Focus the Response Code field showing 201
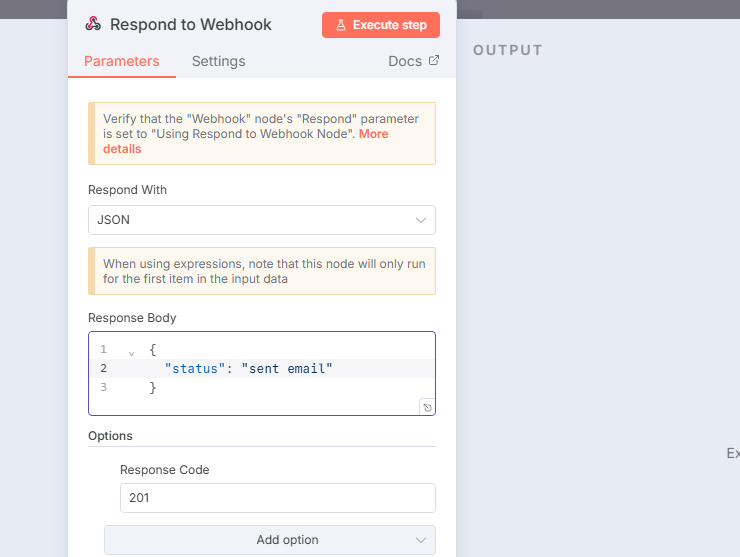This screenshot has width=740, height=557. click(x=278, y=498)
